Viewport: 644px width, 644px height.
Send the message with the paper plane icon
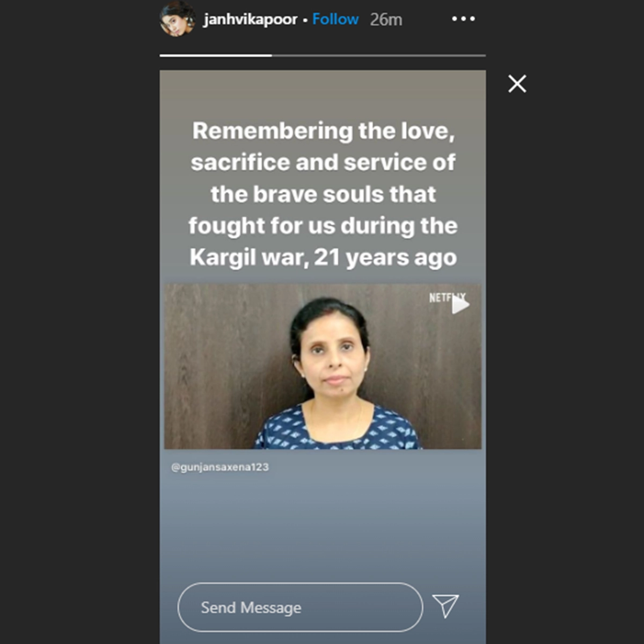click(445, 606)
